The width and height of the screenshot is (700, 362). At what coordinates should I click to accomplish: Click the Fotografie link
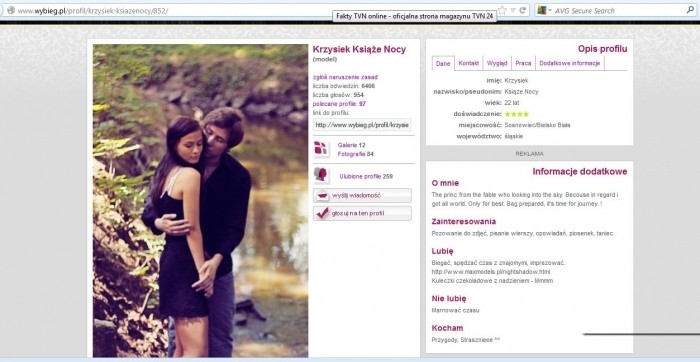pos(351,154)
